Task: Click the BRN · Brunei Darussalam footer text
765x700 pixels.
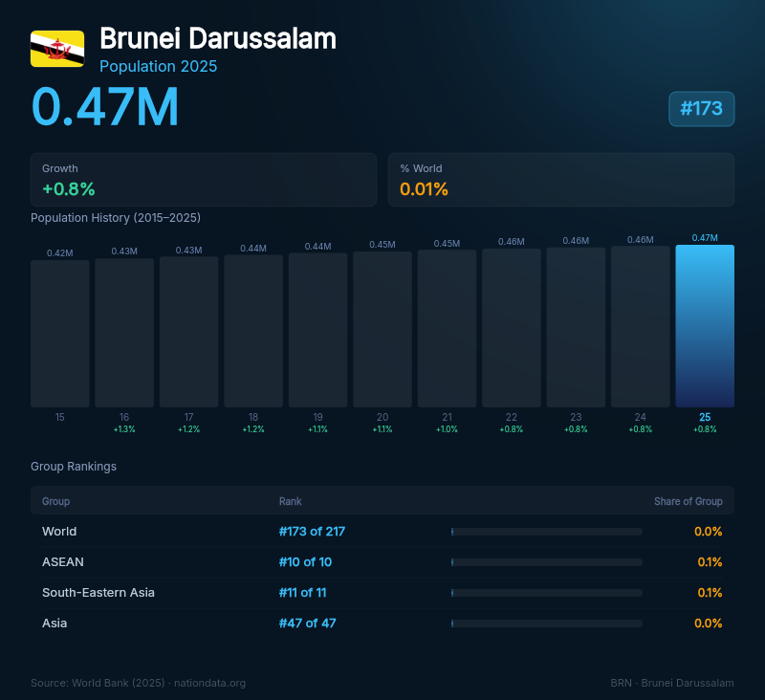Action: click(672, 683)
